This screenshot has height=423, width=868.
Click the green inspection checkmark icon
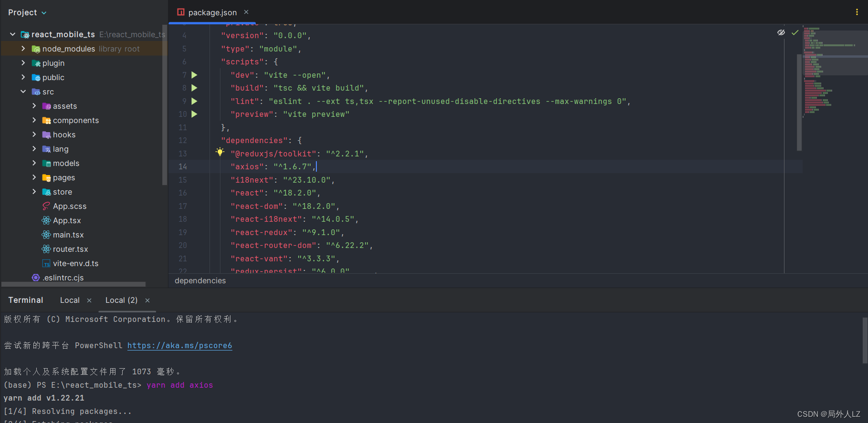[795, 32]
